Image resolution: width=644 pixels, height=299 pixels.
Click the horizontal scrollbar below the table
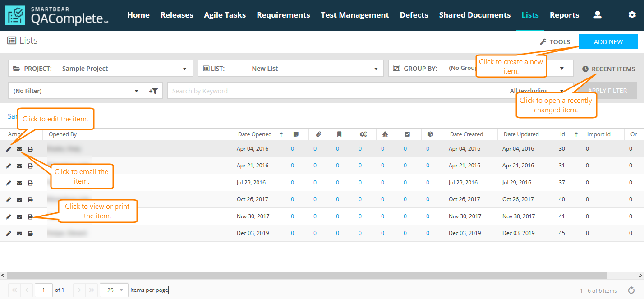(307, 275)
